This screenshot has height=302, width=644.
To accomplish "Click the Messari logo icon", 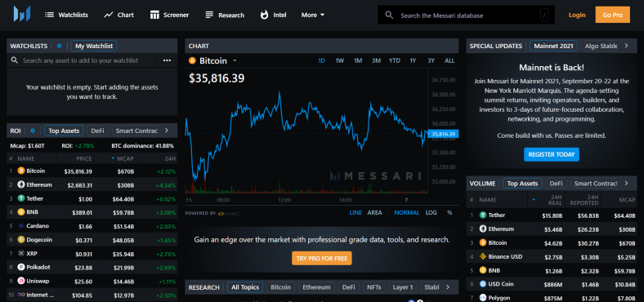I will coord(22,14).
